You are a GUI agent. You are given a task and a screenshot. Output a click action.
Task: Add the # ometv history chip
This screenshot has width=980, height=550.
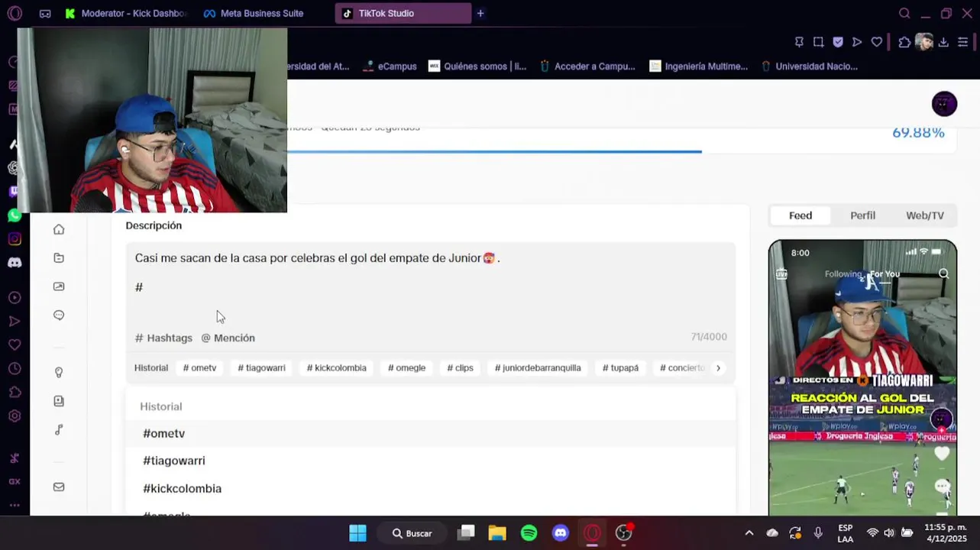point(199,368)
